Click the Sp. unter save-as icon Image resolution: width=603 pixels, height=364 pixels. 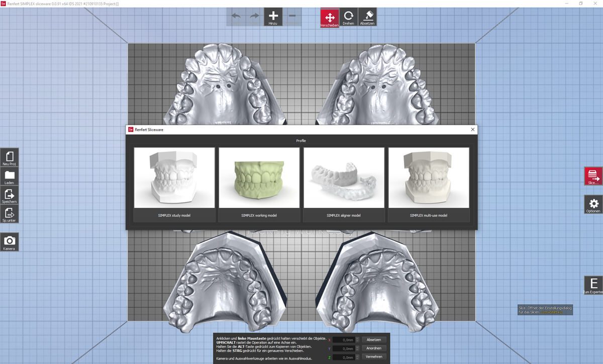(x=10, y=214)
